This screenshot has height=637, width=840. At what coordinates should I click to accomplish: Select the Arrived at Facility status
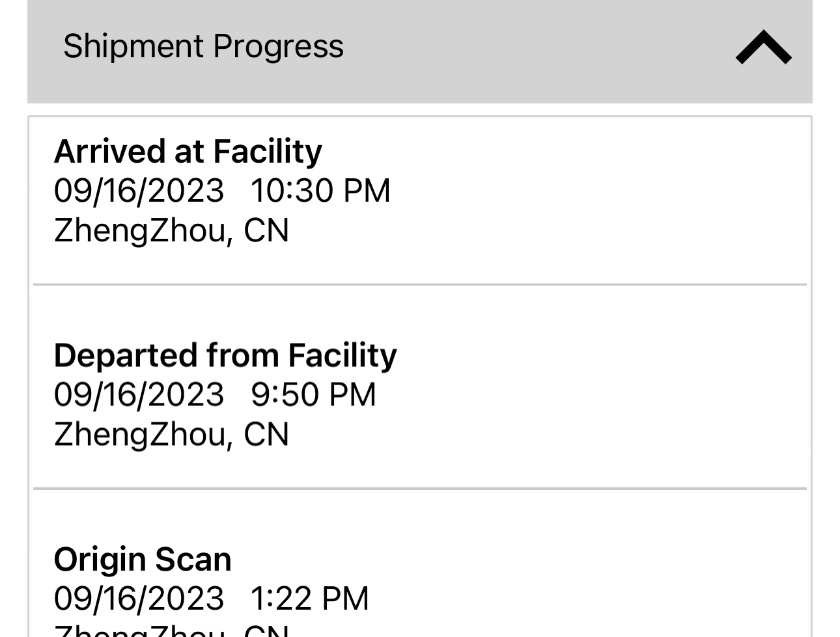click(188, 151)
